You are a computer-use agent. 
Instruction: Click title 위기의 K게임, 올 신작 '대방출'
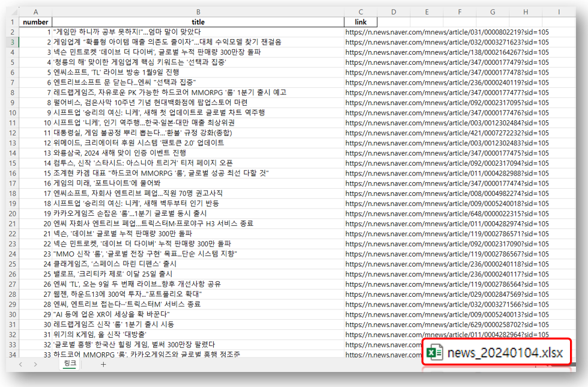coord(100,335)
